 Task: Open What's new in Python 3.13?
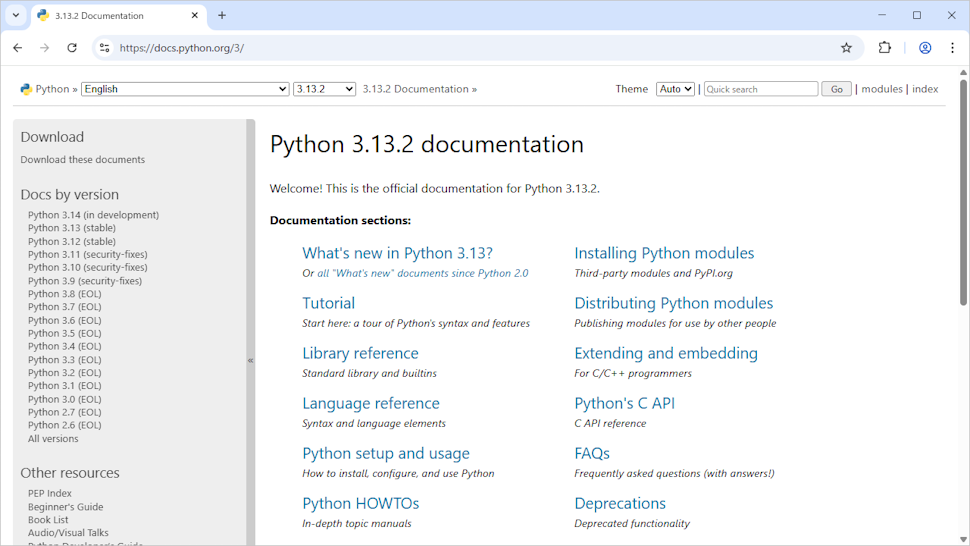[x=397, y=254]
